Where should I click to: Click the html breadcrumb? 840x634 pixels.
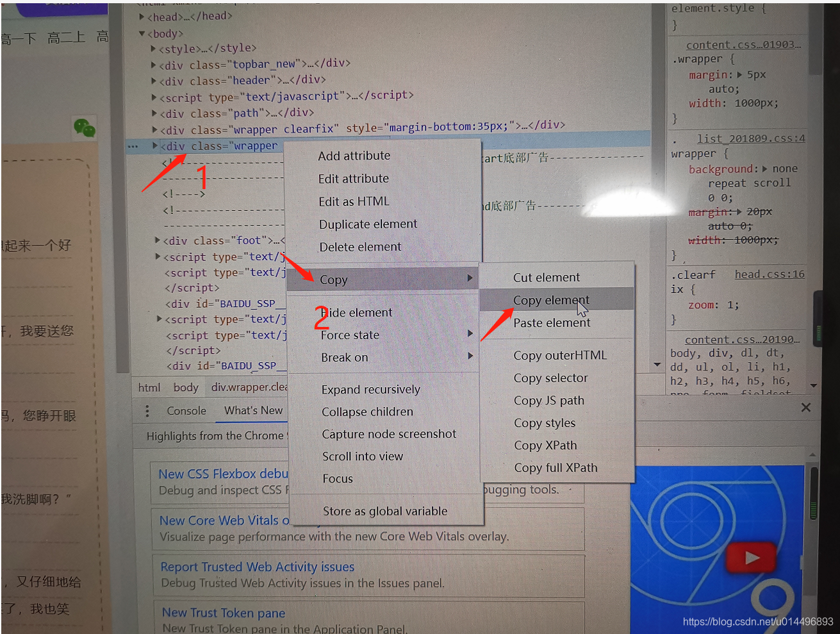point(149,388)
